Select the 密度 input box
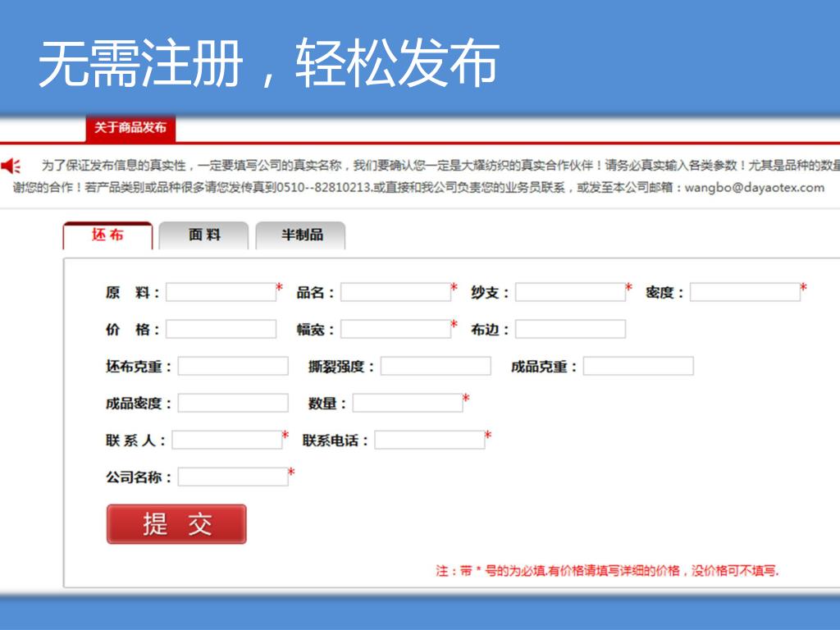 [745, 293]
